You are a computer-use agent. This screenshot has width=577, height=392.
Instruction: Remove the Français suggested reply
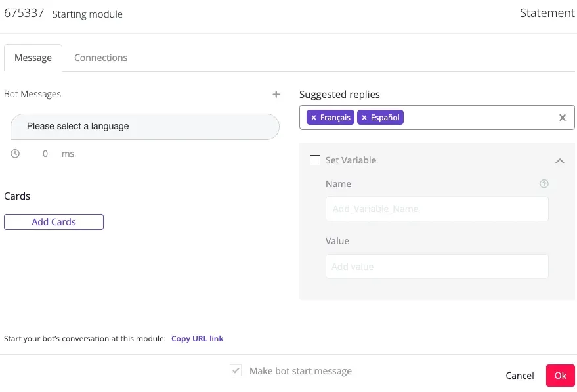pyautogui.click(x=314, y=117)
